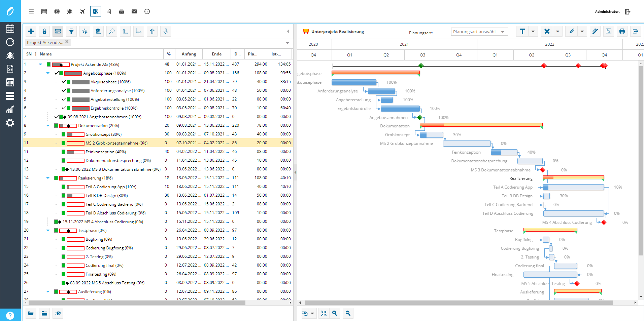Image resolution: width=644 pixels, height=321 pixels.
Task: Click the red MS 4 Abschluss Codierung milestone diamond
Action: 604,222
